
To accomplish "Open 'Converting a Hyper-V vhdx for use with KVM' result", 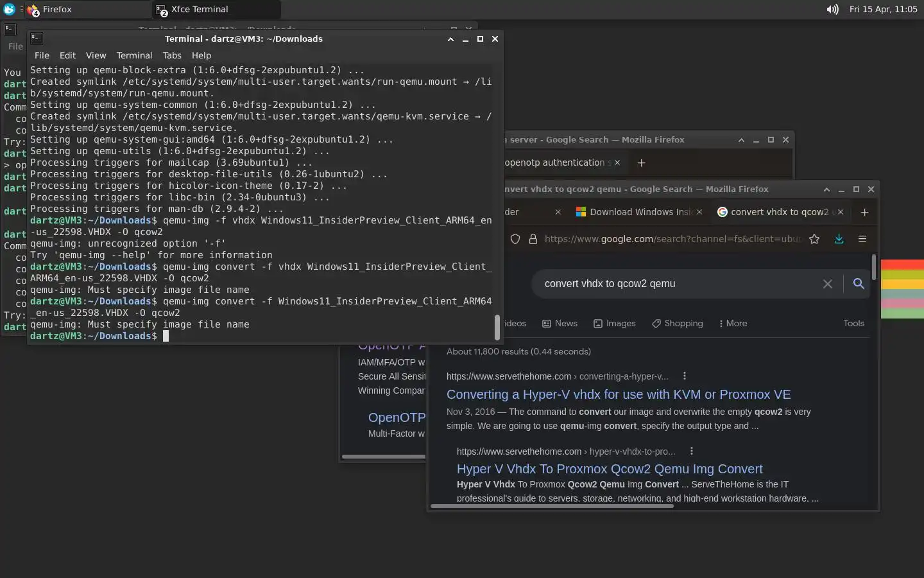I will [x=619, y=394].
